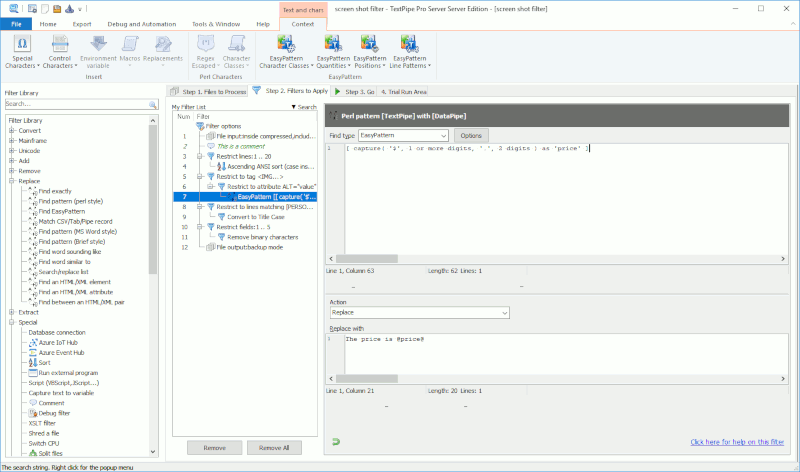Click the Remove All button
The image size is (800, 472).
(274, 448)
